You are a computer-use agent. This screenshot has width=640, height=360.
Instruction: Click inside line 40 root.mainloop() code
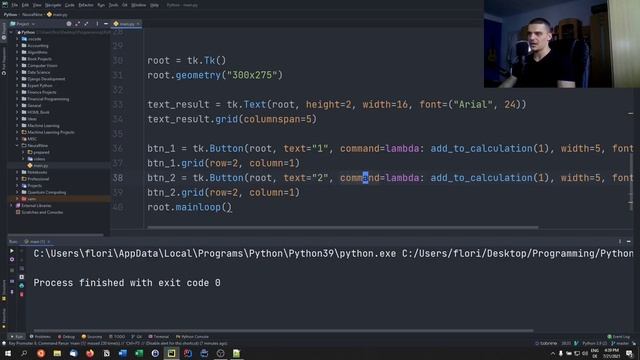pyautogui.click(x=189, y=207)
